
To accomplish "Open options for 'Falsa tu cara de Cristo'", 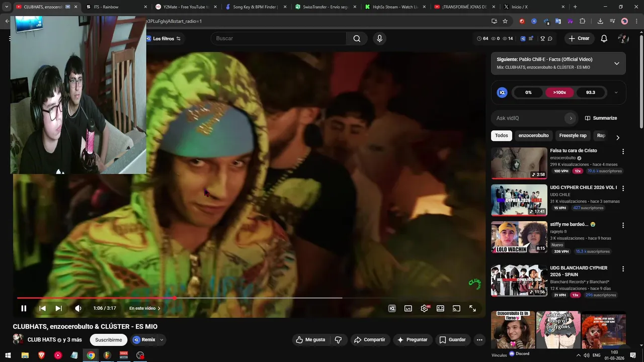I will 623,151.
